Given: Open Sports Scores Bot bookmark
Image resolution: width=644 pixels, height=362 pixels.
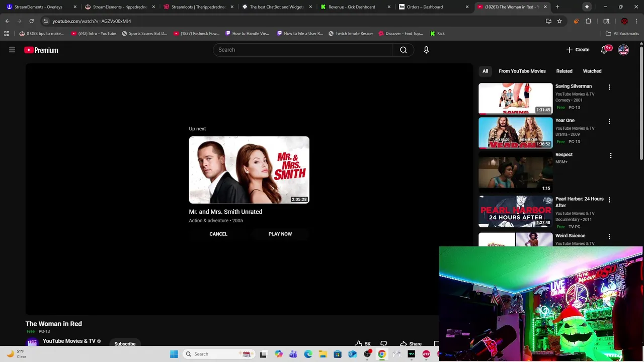Looking at the screenshot, I should tap(144, 33).
